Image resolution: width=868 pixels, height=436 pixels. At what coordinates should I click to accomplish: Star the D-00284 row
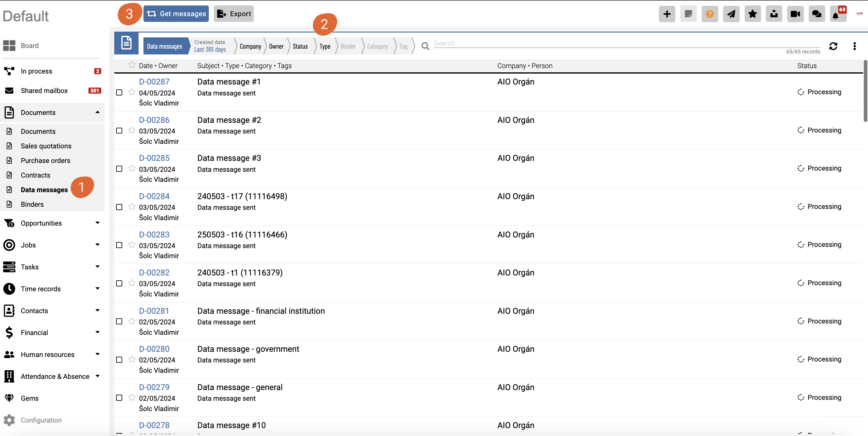(132, 206)
